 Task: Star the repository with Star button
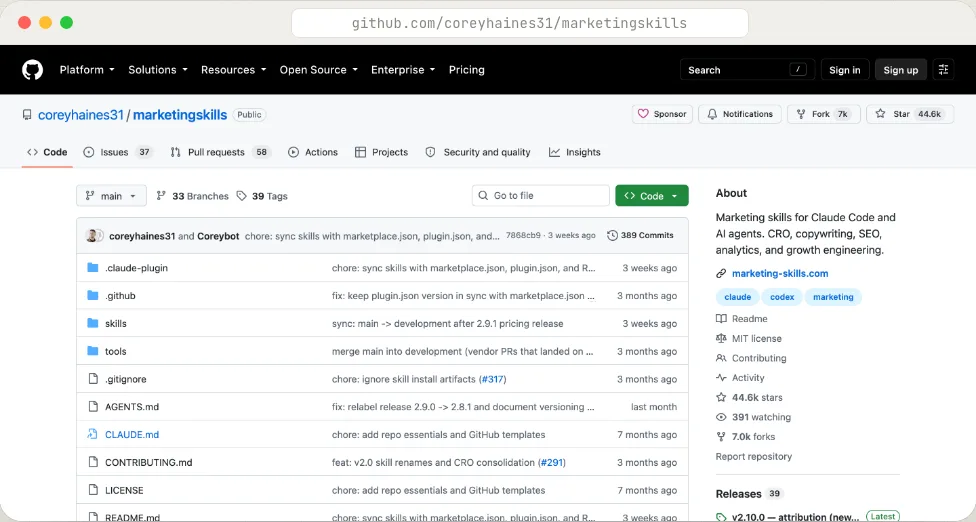tap(909, 114)
